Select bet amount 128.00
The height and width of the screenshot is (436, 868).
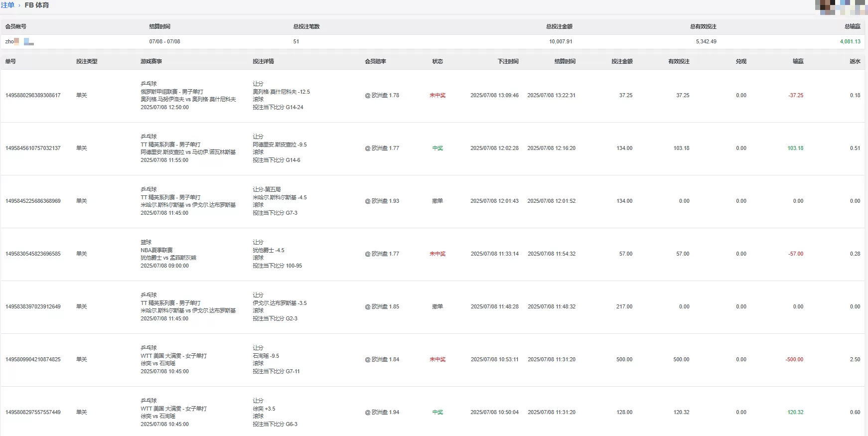pyautogui.click(x=624, y=412)
